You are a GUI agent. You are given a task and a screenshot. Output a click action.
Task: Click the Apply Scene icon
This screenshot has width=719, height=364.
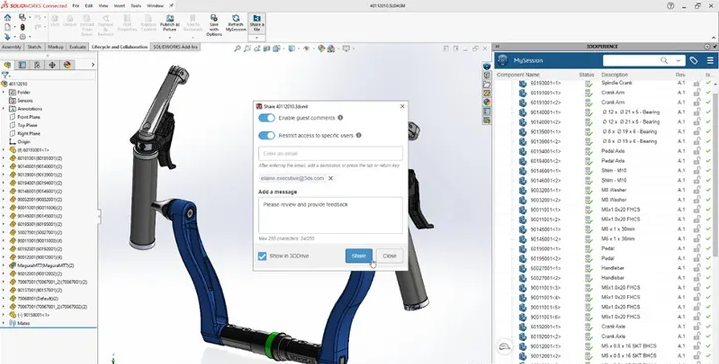(x=331, y=49)
